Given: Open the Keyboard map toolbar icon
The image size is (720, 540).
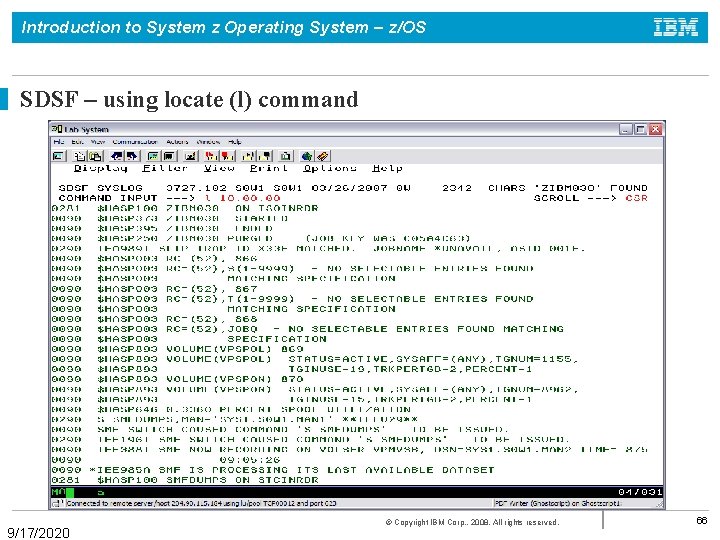Looking at the screenshot, I should click(190, 156).
